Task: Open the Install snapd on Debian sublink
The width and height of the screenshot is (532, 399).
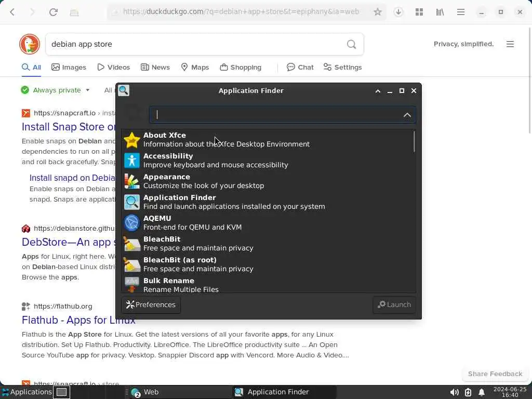Action: tap(72, 178)
